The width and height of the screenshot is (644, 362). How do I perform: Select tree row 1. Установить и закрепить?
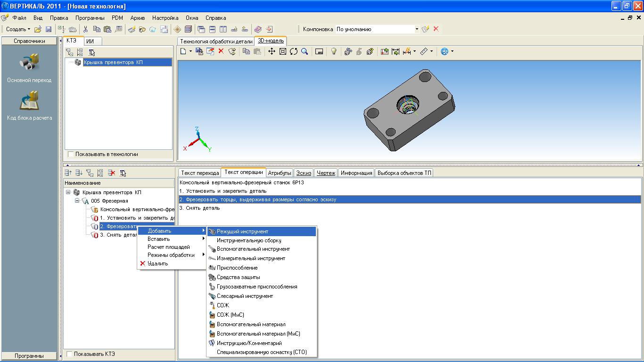coord(137,218)
